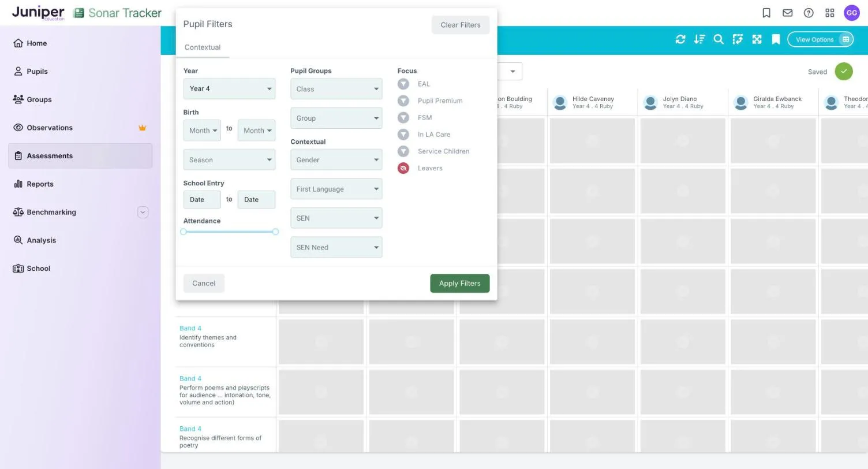Click Jolyn Diano's pupil avatar
Screen dimensions: 868x469
coord(650,102)
